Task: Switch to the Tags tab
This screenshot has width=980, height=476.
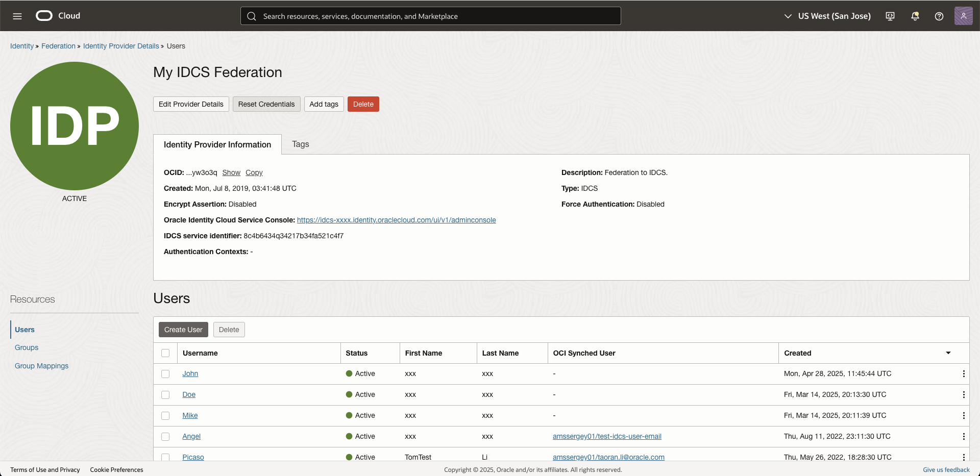Action: pos(300,144)
